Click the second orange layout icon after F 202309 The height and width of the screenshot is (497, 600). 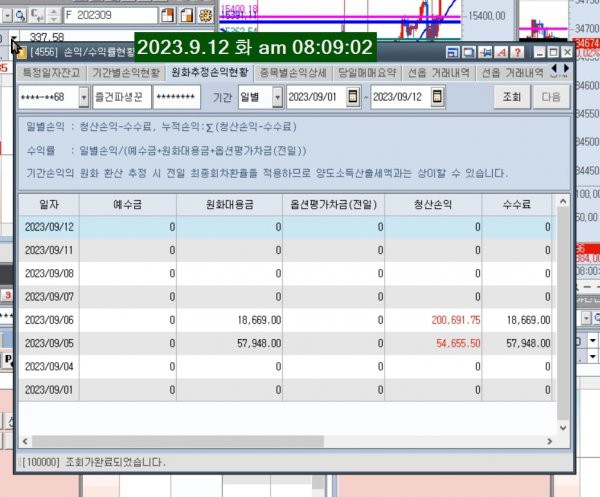(x=187, y=15)
